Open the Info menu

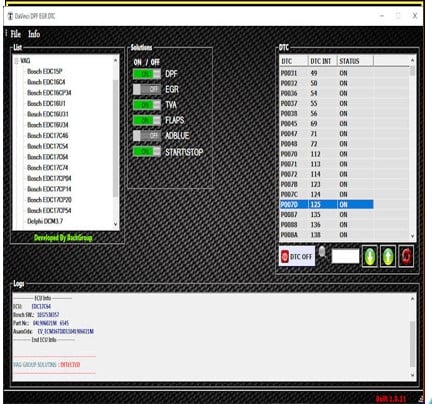pos(34,34)
